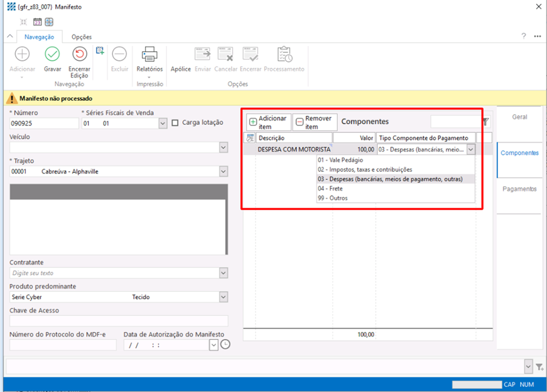
Task: Click the help question mark icon
Action: (x=523, y=36)
